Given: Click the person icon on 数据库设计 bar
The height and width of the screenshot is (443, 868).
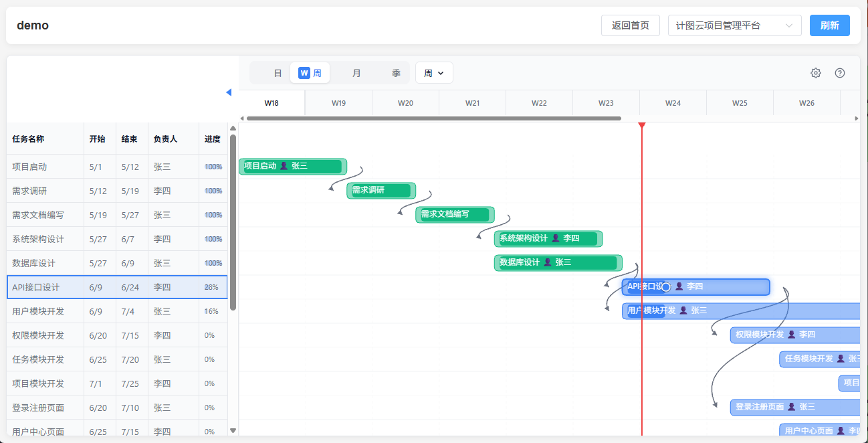Looking at the screenshot, I should tap(548, 262).
